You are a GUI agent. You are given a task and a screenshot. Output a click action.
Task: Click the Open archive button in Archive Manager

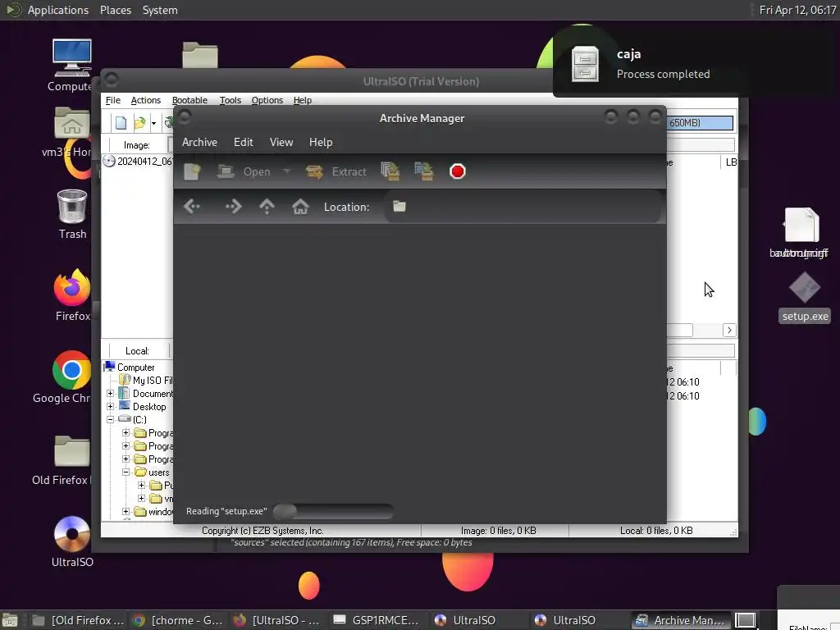(x=244, y=171)
